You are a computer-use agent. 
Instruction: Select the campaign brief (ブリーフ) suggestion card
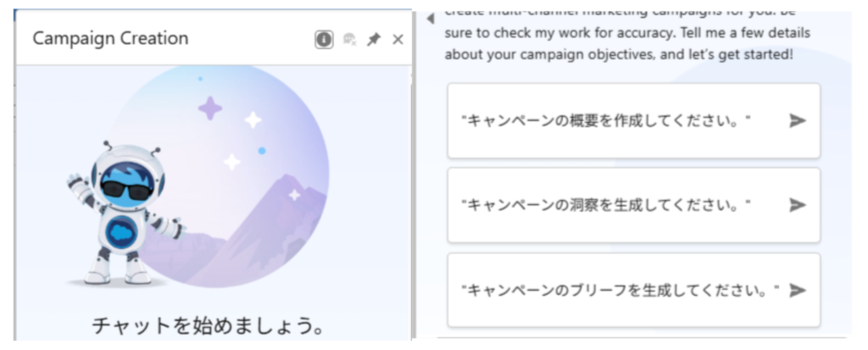coord(634,290)
